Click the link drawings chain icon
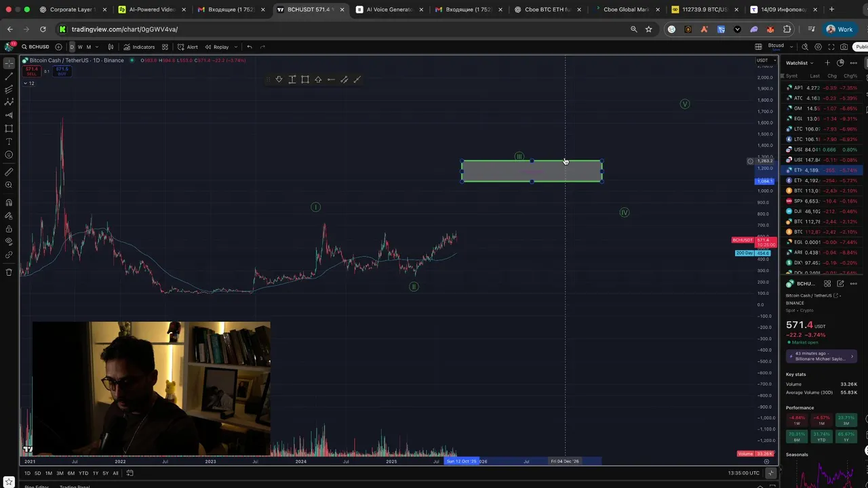The width and height of the screenshot is (868, 488). coord(9,255)
